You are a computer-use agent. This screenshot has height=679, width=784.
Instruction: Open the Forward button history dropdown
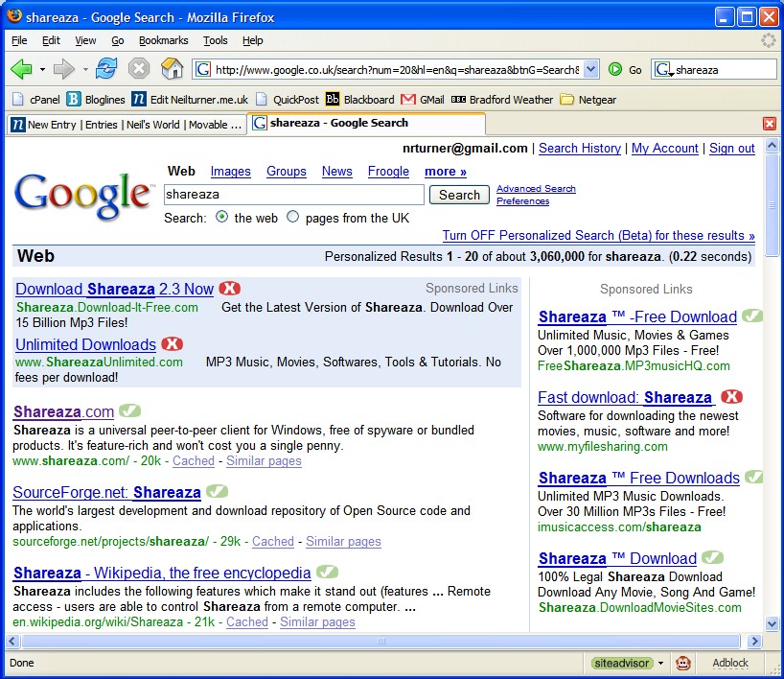coord(85,70)
